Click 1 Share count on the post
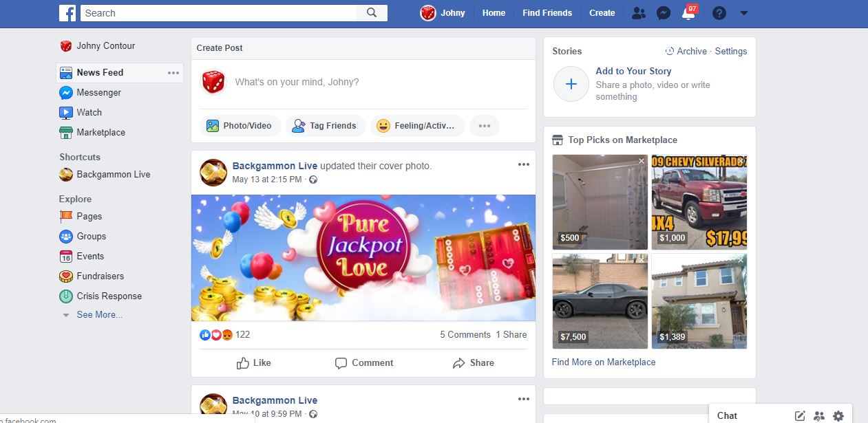 click(511, 335)
